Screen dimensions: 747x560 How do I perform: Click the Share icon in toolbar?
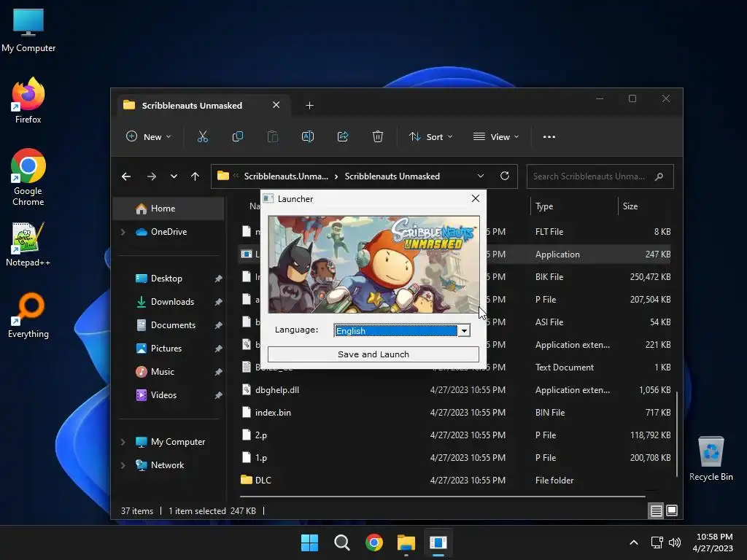point(343,136)
